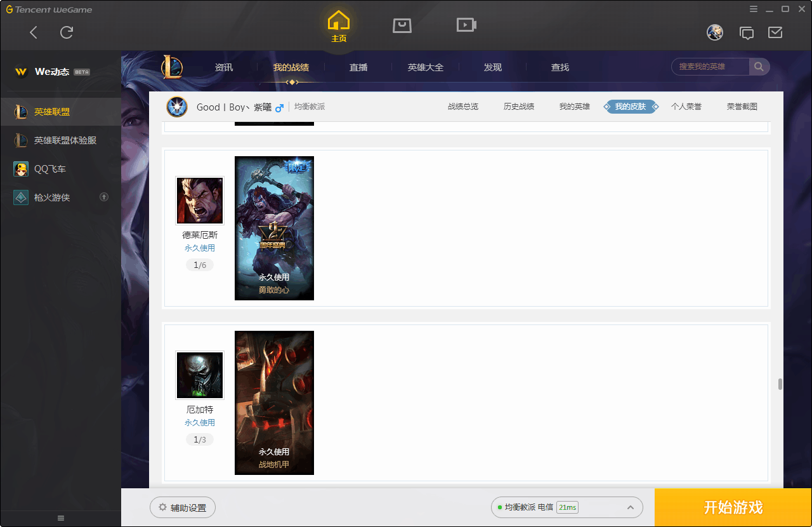Open the user avatar profile
812x527 pixels.
[x=715, y=32]
